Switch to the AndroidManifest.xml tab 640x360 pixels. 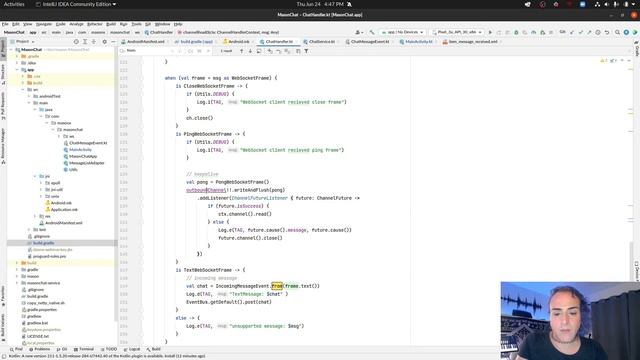click(x=145, y=42)
